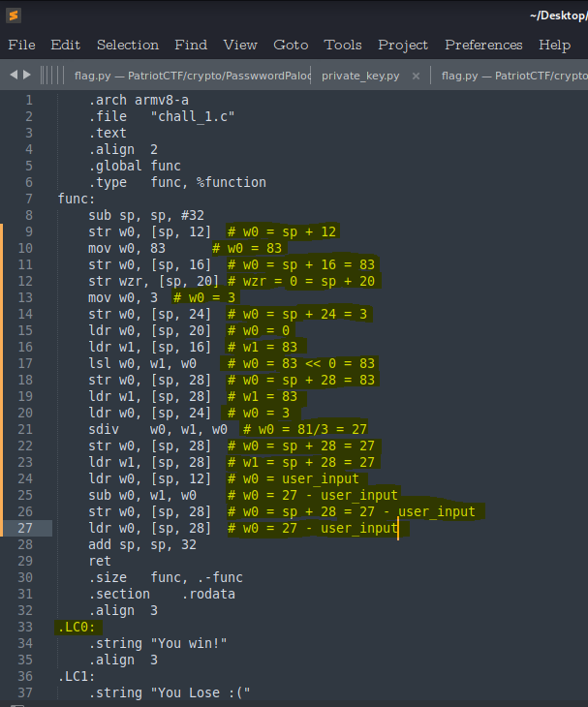Click the previous tab arrow

(x=15, y=75)
